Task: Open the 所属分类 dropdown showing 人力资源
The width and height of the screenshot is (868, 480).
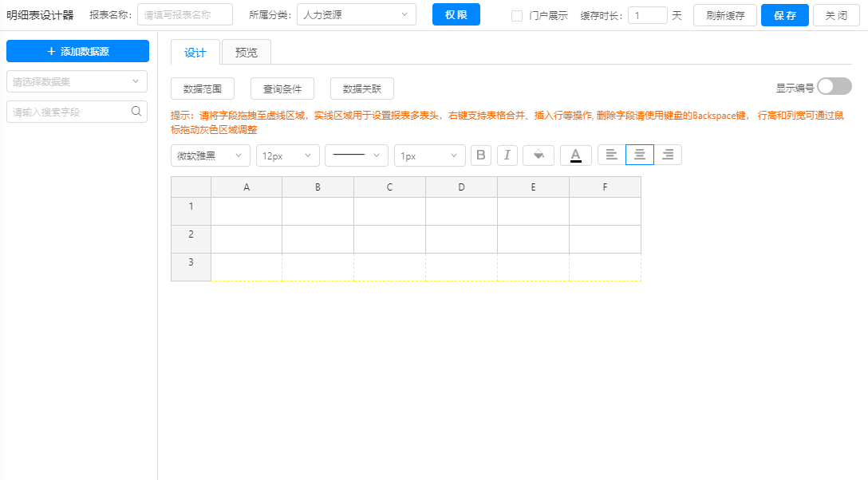Action: coord(357,15)
